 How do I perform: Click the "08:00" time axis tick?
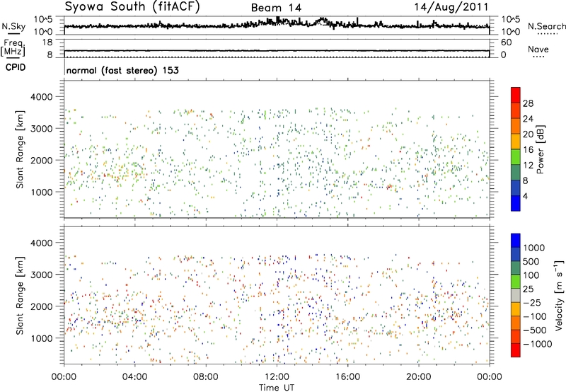pyautogui.click(x=206, y=377)
